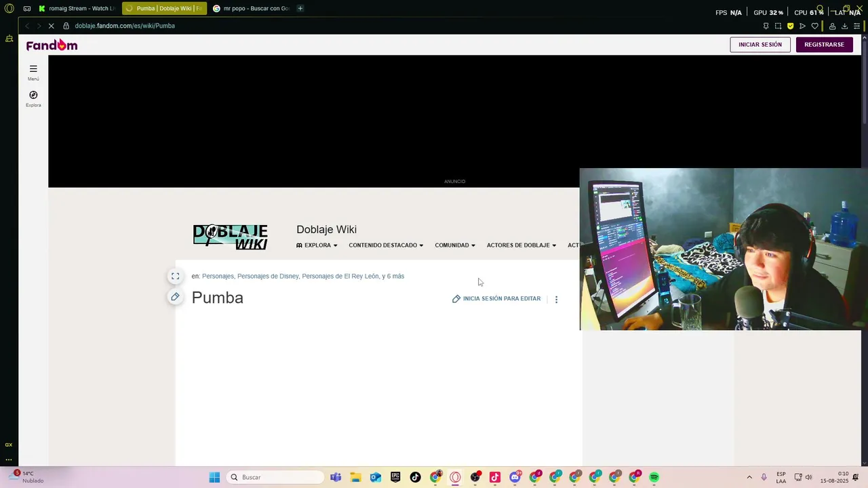
Task: Open the three-dot more options for Pumba
Action: (x=556, y=299)
